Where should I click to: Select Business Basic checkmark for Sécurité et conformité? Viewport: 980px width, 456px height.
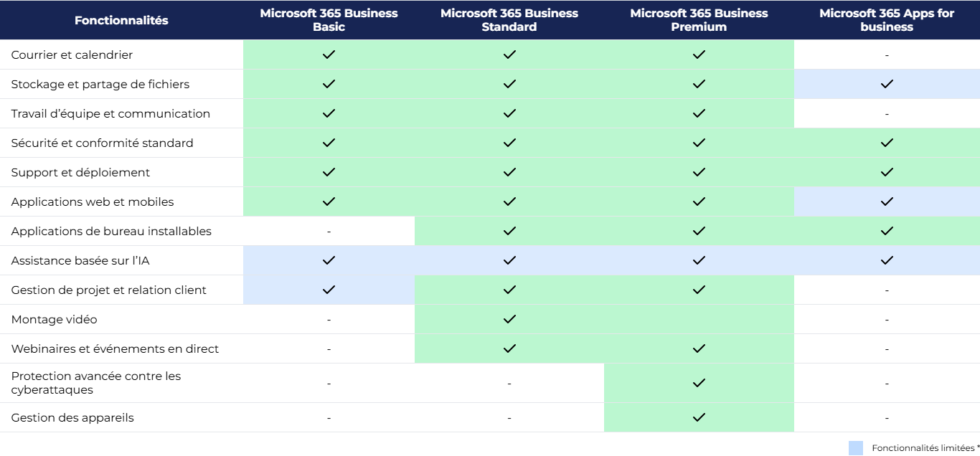pyautogui.click(x=329, y=143)
